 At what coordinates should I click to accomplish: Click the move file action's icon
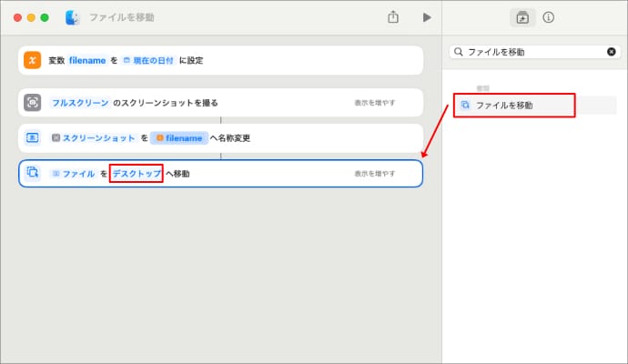click(x=33, y=173)
